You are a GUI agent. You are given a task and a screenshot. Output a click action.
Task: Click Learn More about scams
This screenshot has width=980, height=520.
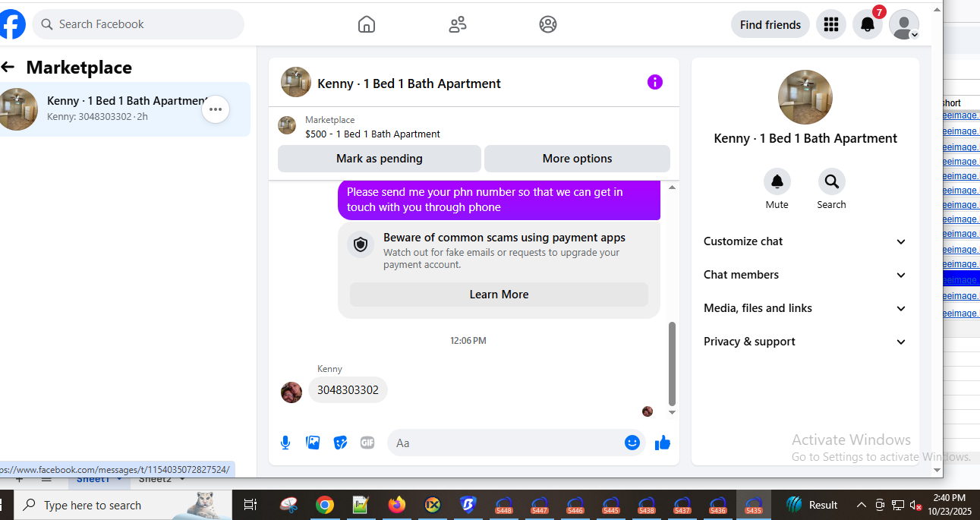(x=499, y=295)
